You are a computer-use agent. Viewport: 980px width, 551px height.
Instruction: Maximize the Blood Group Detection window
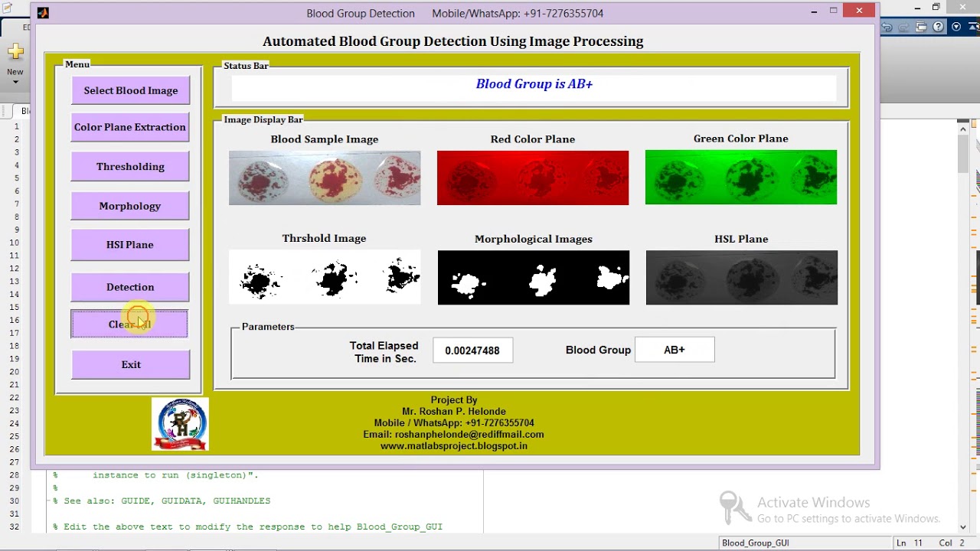point(833,11)
